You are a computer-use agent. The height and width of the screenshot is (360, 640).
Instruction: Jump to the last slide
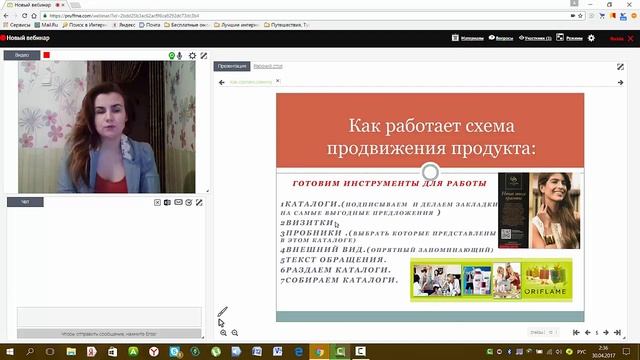coord(617,333)
